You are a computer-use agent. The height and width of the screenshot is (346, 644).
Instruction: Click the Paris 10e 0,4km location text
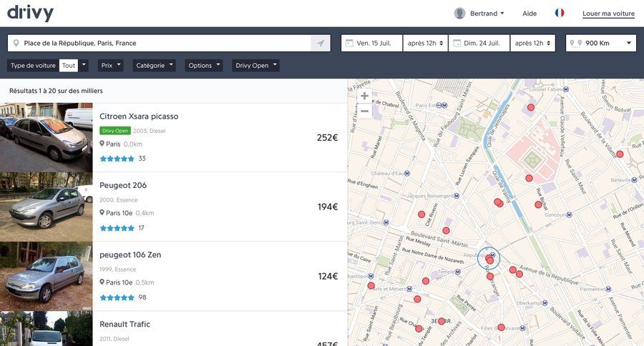[127, 213]
